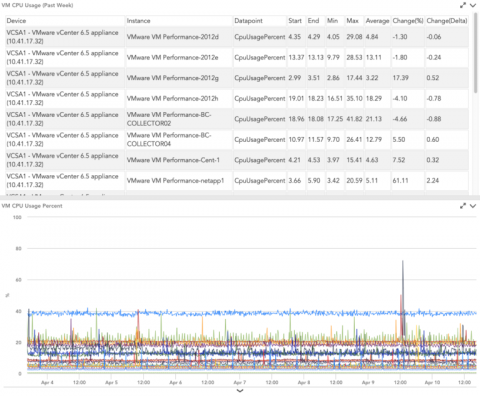Sort by the Start column header

point(295,21)
